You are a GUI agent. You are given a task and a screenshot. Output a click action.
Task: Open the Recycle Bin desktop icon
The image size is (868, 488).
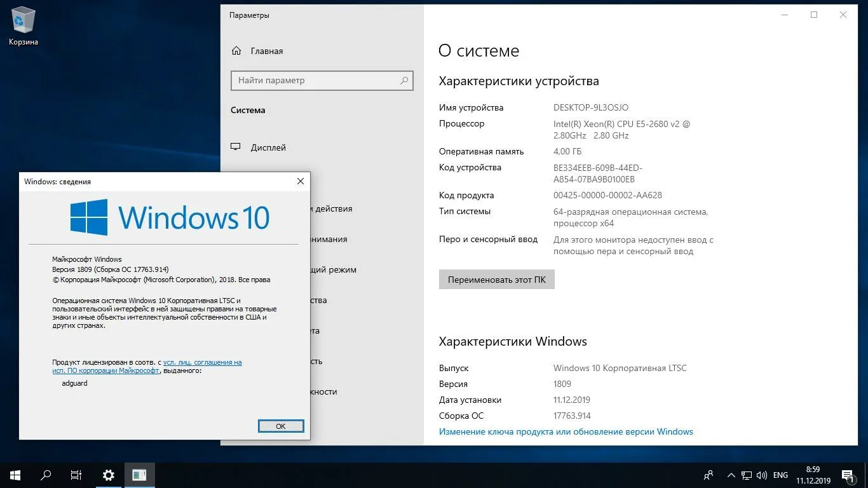[x=24, y=27]
